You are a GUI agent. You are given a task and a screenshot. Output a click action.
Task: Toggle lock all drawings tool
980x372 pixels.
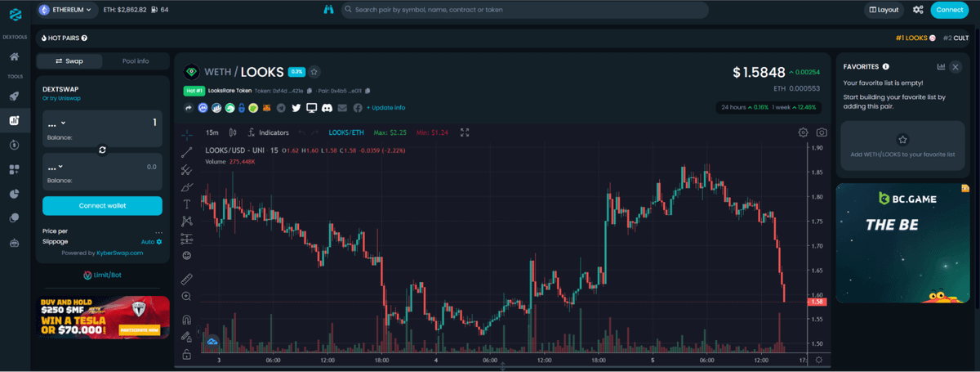[x=187, y=354]
